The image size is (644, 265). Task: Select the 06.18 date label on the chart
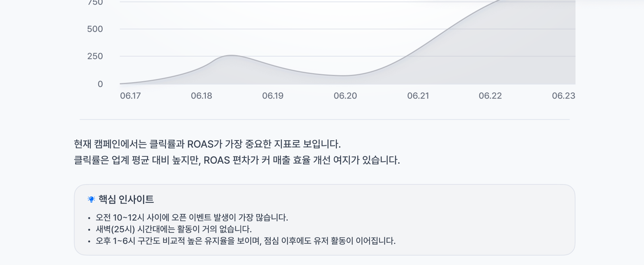(x=201, y=96)
